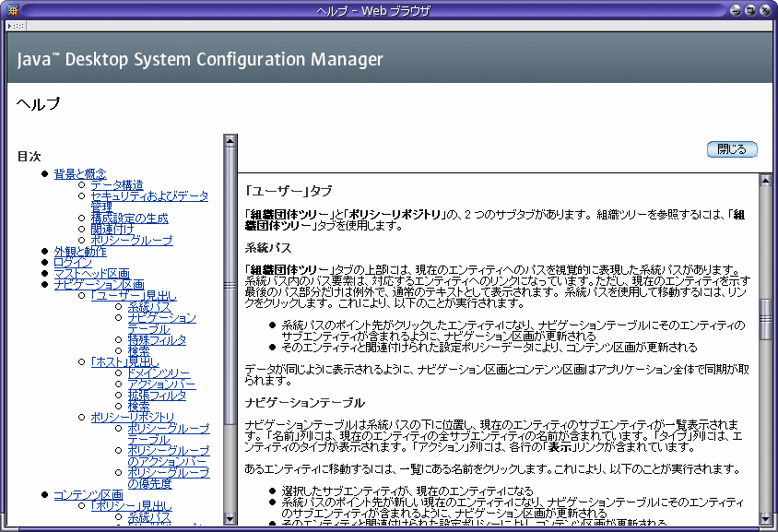The image size is (778, 532).
Task: Open the 背景と概念 link
Action: point(80,173)
